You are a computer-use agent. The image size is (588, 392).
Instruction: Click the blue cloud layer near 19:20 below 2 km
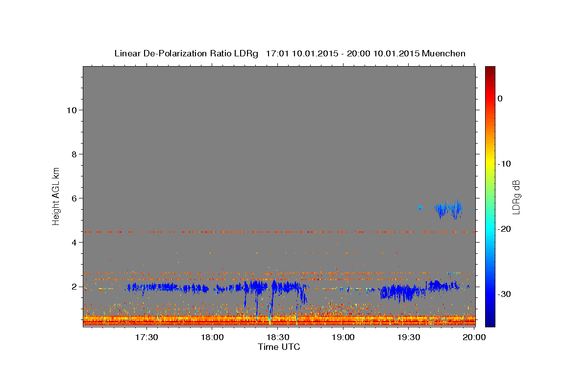pyautogui.click(x=402, y=292)
